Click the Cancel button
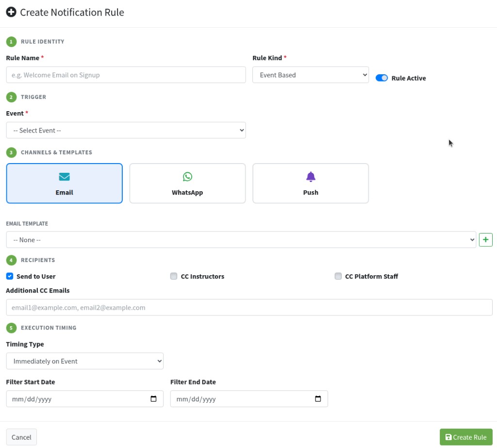 point(21,437)
